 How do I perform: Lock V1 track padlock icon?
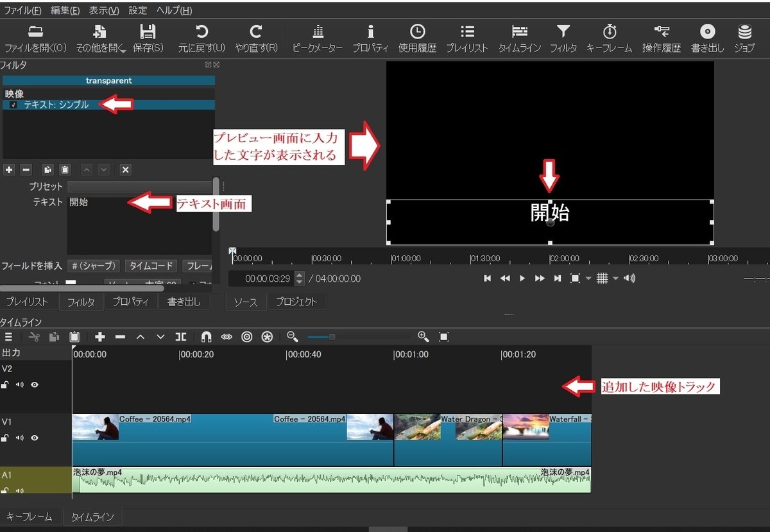[5, 438]
